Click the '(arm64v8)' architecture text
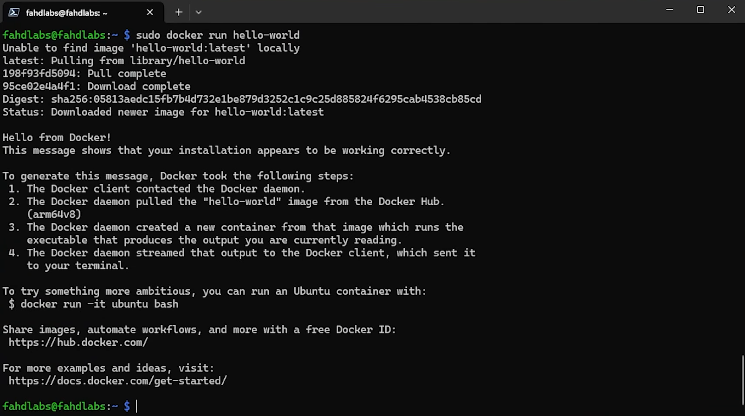Viewport: 745px width, 416px height. 55,214
